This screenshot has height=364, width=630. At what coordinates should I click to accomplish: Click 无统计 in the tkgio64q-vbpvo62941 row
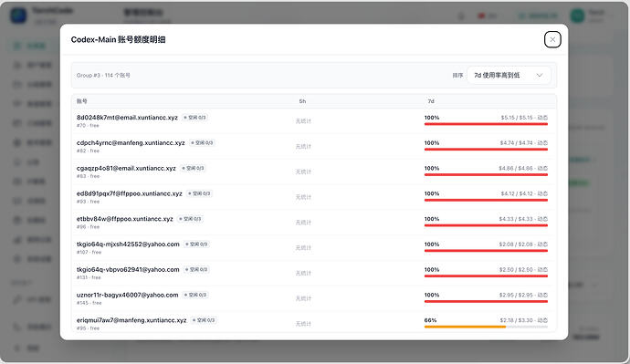pos(303,273)
